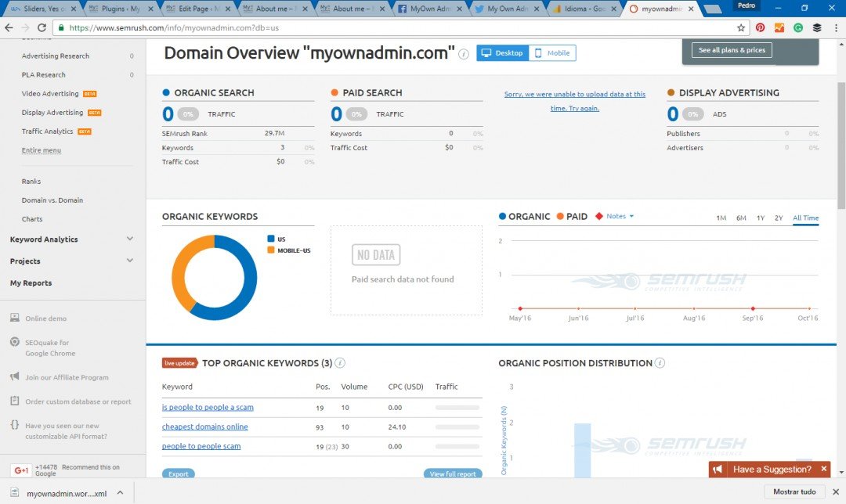Expand the Projects section

pyautogui.click(x=129, y=261)
